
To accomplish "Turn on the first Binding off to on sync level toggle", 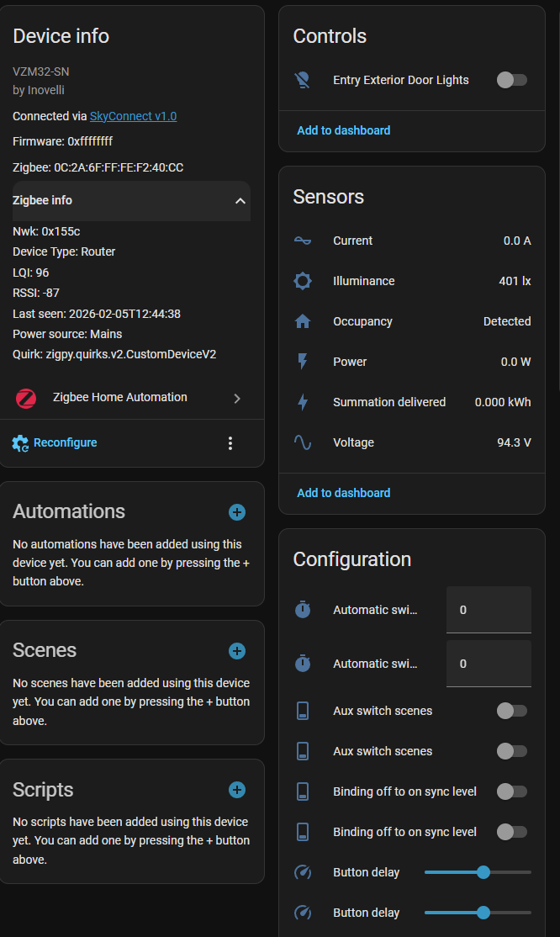I will tap(511, 791).
